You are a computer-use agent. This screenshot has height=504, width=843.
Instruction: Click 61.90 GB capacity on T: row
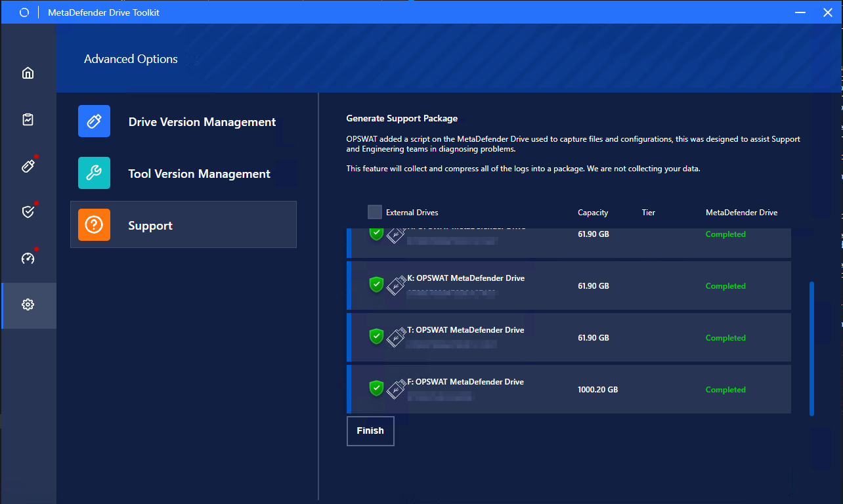click(x=594, y=338)
